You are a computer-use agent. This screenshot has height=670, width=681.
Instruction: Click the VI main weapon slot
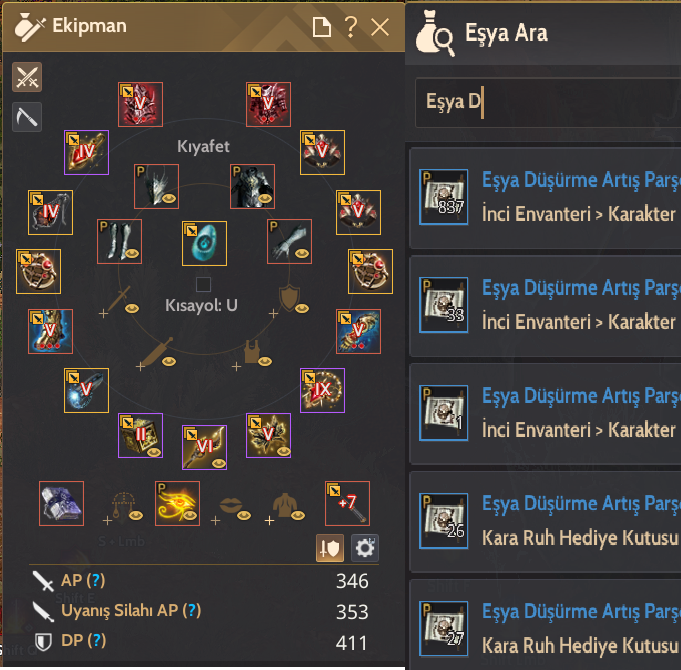pos(204,447)
